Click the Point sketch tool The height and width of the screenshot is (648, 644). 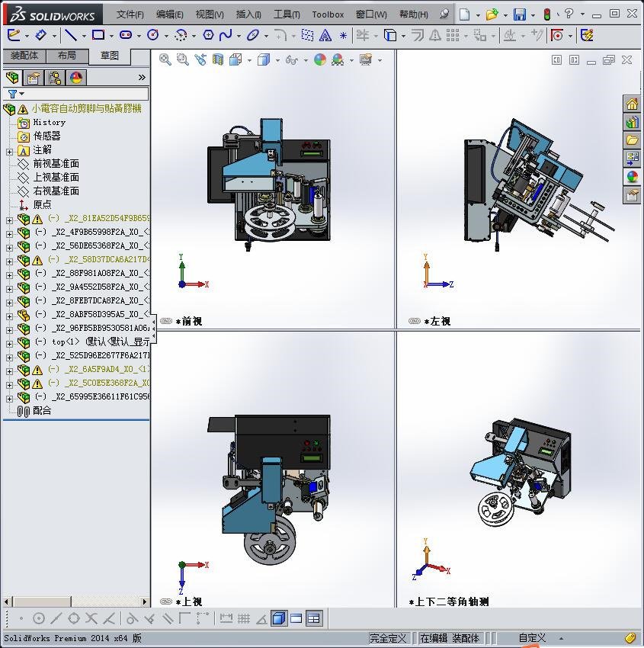coord(343,36)
